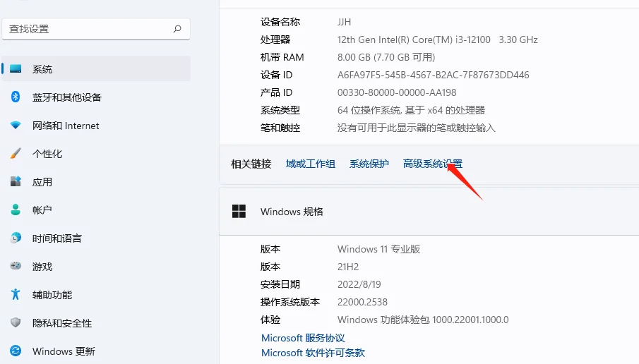
Task: Click the Windows logo beside Windows 规格
Action: click(x=239, y=212)
